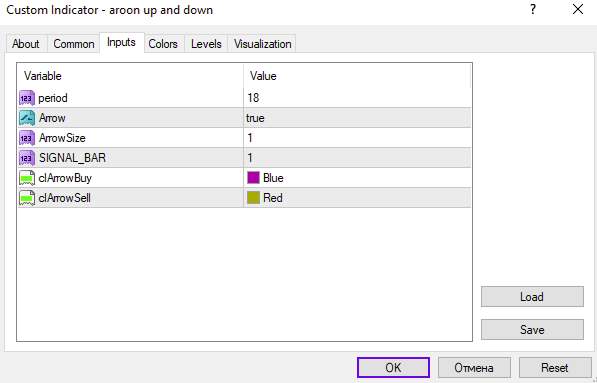Open the Common tab
The height and width of the screenshot is (383, 597).
coord(73,44)
